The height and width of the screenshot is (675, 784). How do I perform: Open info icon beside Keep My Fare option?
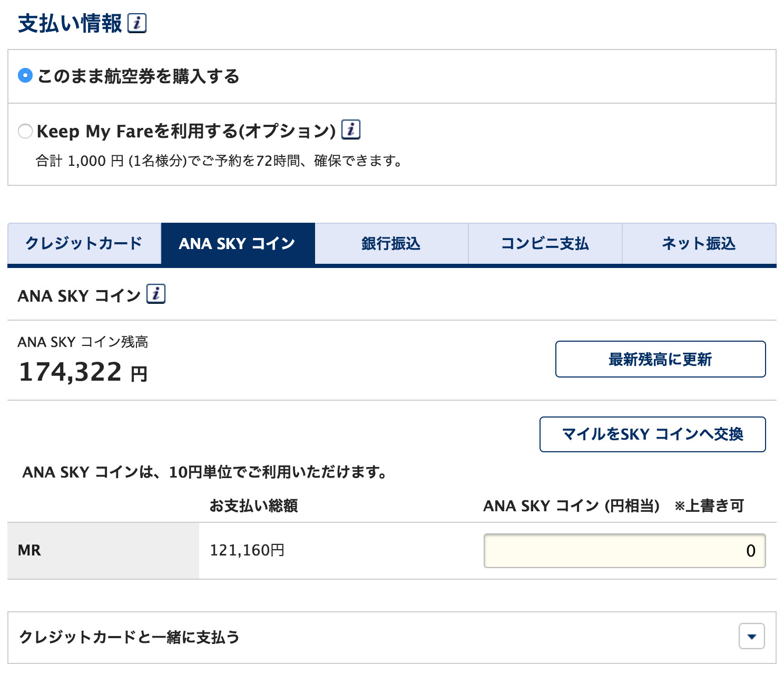[x=351, y=130]
